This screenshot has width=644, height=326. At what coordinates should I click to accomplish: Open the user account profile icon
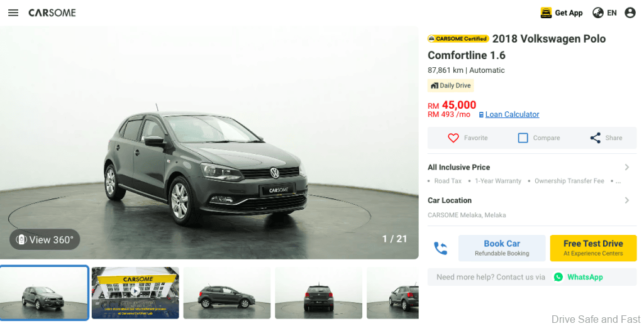coord(630,13)
